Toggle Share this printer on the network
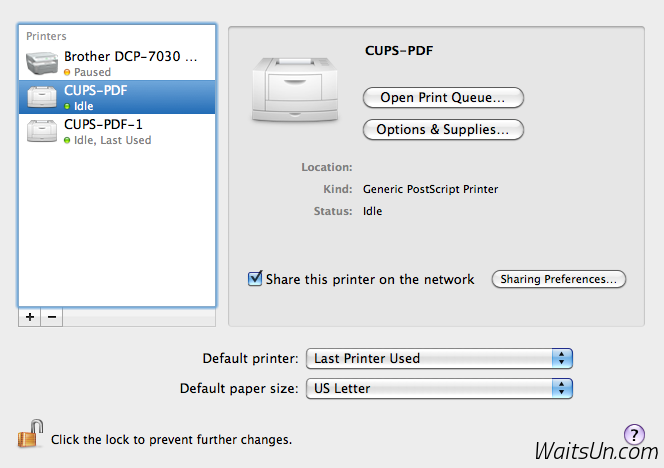664x468 pixels. point(255,279)
